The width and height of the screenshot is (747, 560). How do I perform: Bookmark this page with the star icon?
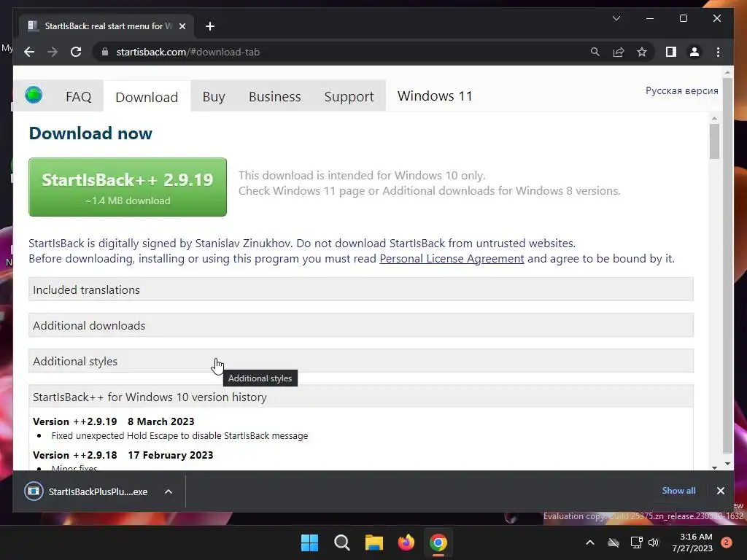pyautogui.click(x=642, y=52)
